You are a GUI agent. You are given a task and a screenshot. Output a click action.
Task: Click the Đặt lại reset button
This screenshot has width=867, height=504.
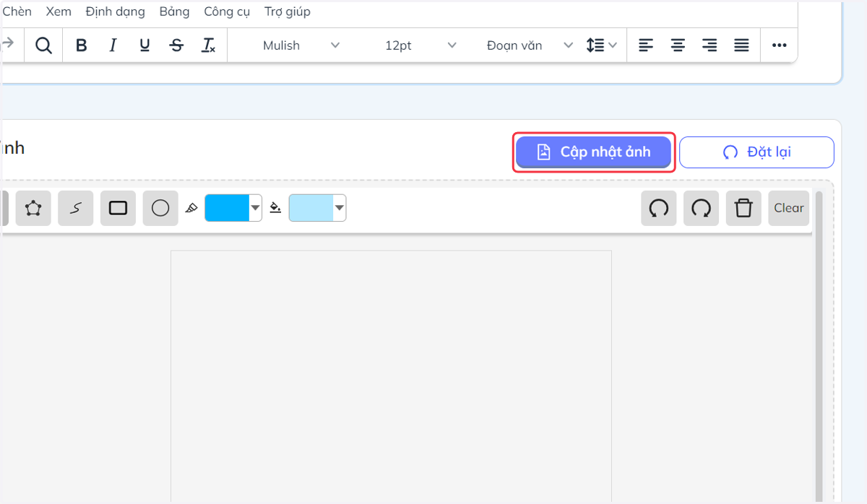756,152
